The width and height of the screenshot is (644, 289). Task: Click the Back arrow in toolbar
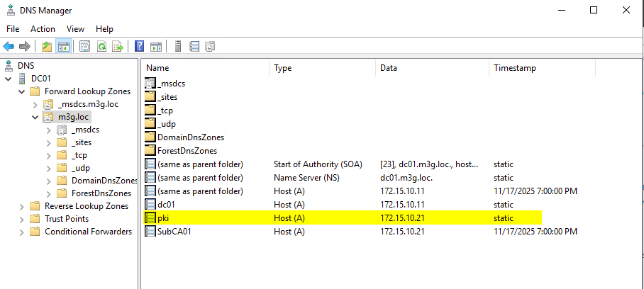(x=9, y=47)
